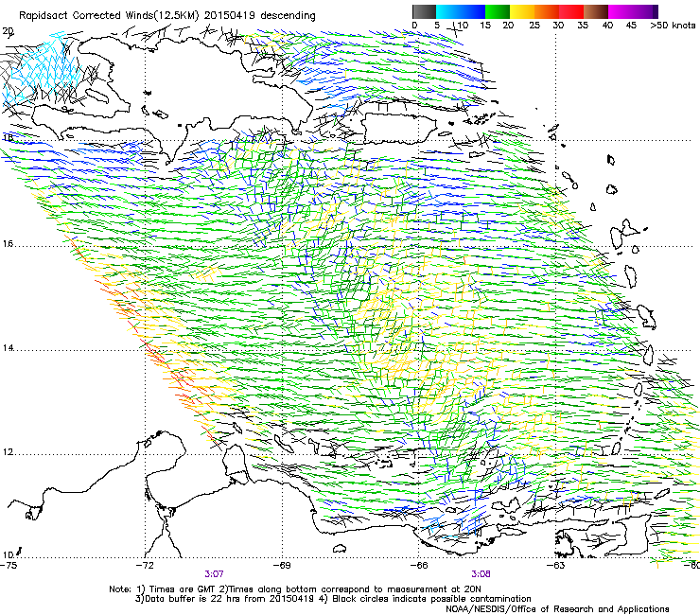Click the purple time label '3:07'
The width and height of the screenshot is (700, 615).
215,574
